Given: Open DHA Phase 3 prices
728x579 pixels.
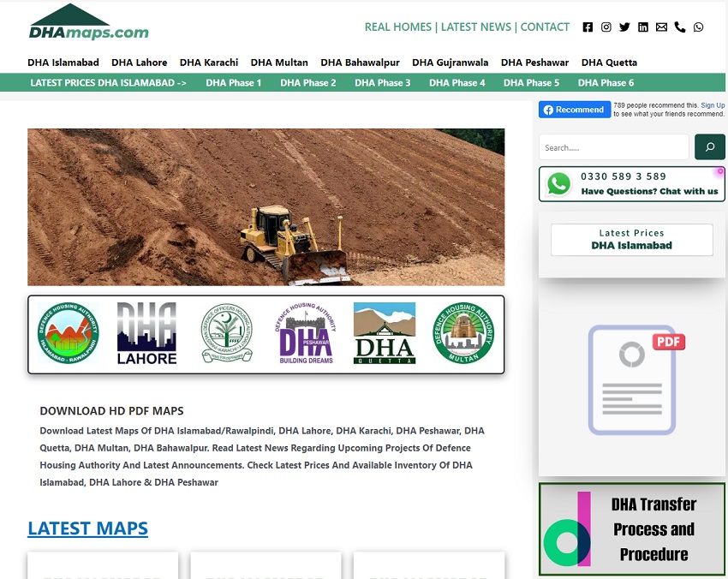Looking at the screenshot, I should [383, 82].
